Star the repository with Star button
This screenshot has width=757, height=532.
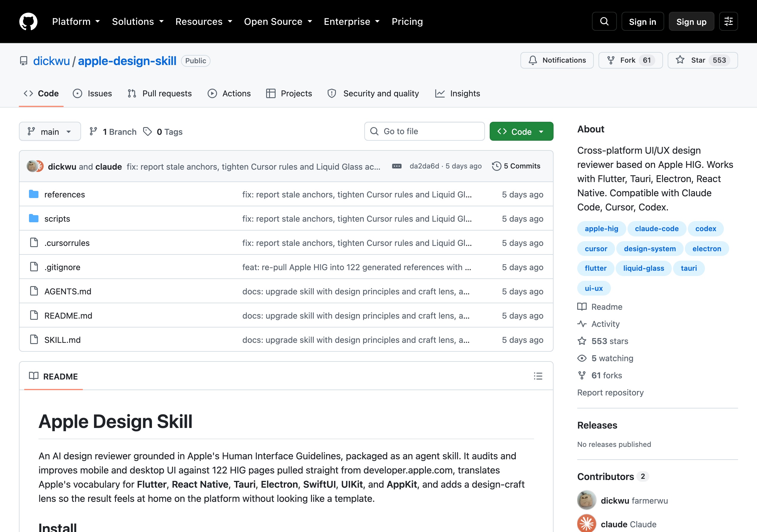coord(703,60)
